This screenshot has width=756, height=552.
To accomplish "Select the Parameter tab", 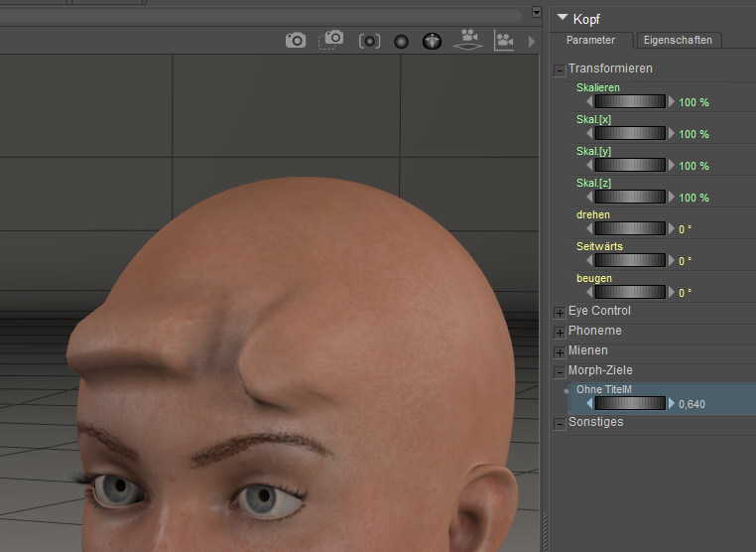I will (590, 40).
